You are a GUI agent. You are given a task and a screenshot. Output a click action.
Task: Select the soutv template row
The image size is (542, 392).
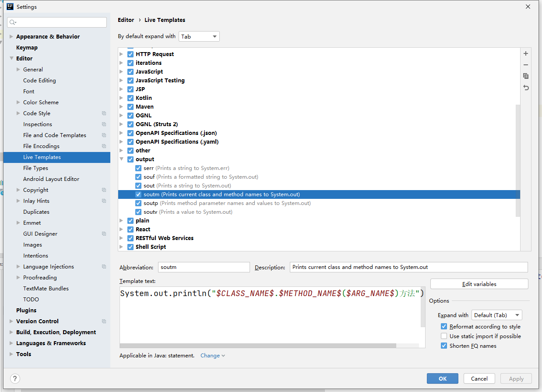coord(319,212)
